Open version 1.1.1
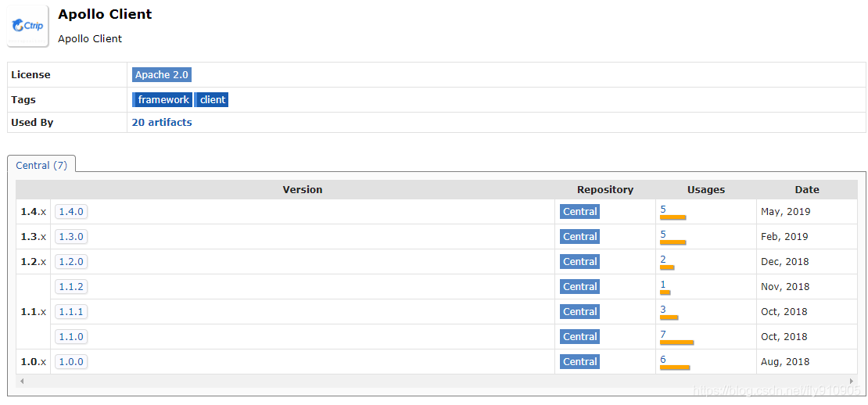The width and height of the screenshot is (868, 405). pyautogui.click(x=71, y=312)
